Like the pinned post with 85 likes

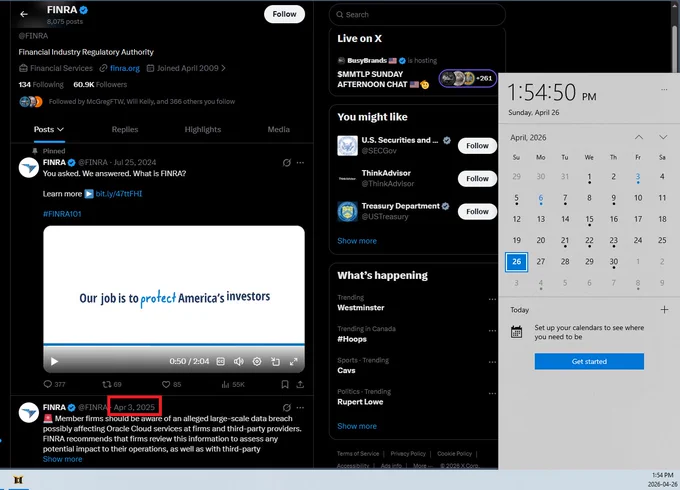171,384
